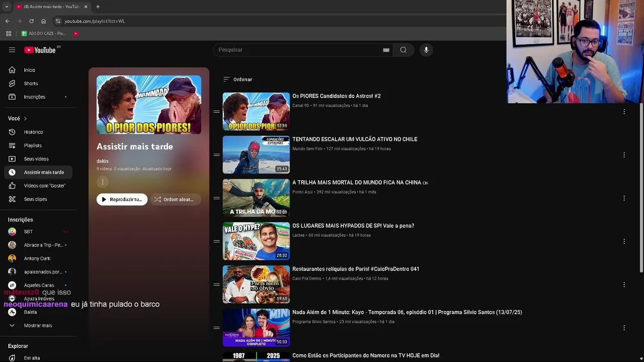
Task: Click the Início home icon in sidebar
Action: click(x=12, y=70)
